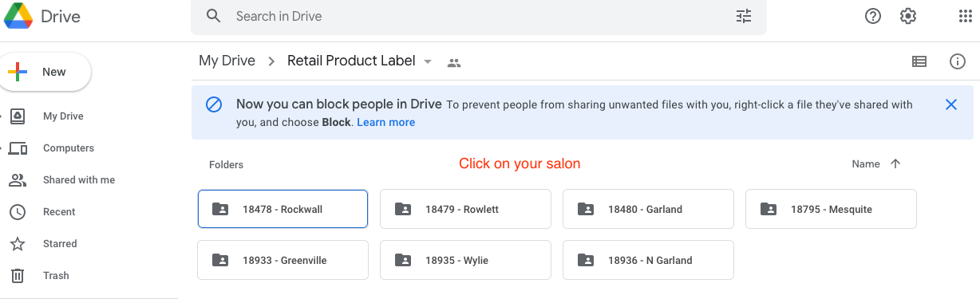Screen dimensions: 980x303
Task: Click shared folder icon for 18480 - Garland
Action: click(586, 209)
